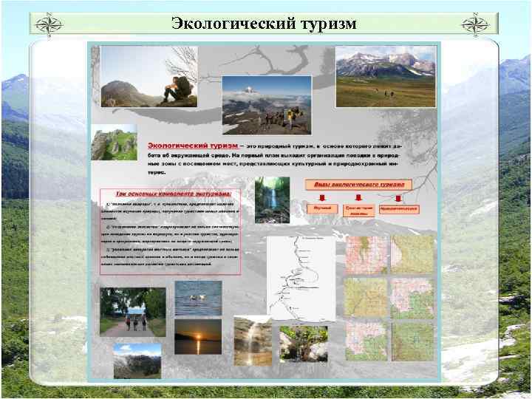The width and height of the screenshot is (532, 399).
Task: Open the photo of hikers above the clouds
Action: (x=267, y=105)
